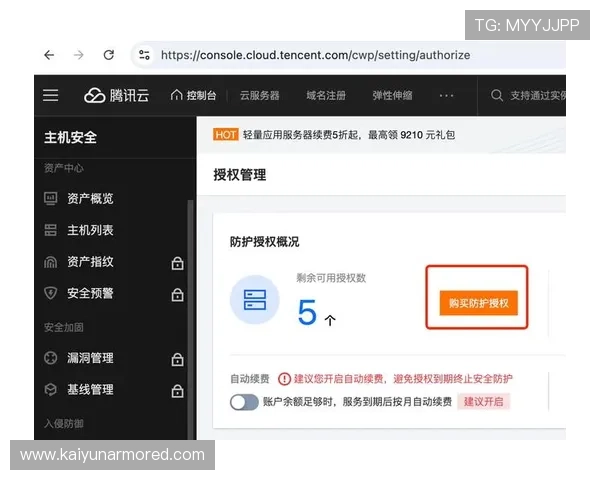Click the red warning icon beside 建议您开启自动续费
Screen dimensions: 600x480
[284, 379]
